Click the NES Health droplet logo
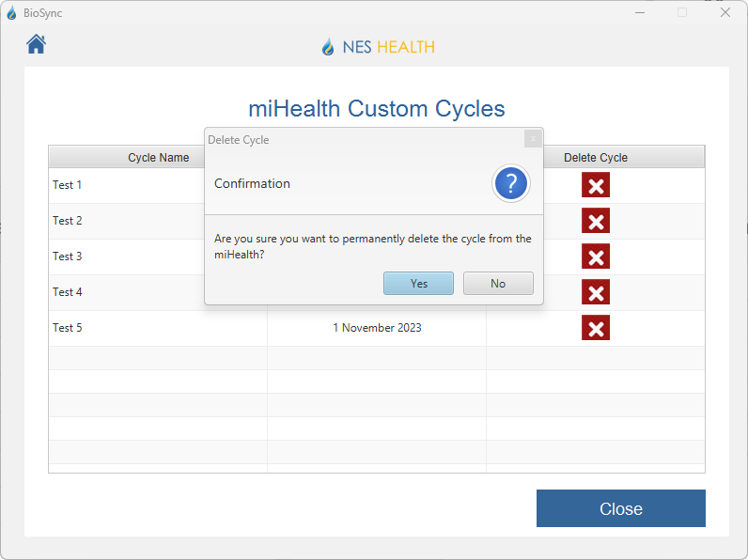This screenshot has height=560, width=748. pos(328,47)
